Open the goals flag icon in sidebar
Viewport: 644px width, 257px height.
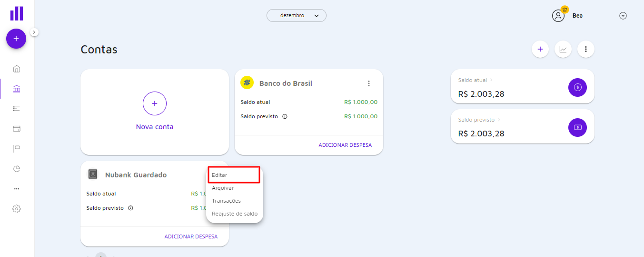[x=17, y=149]
